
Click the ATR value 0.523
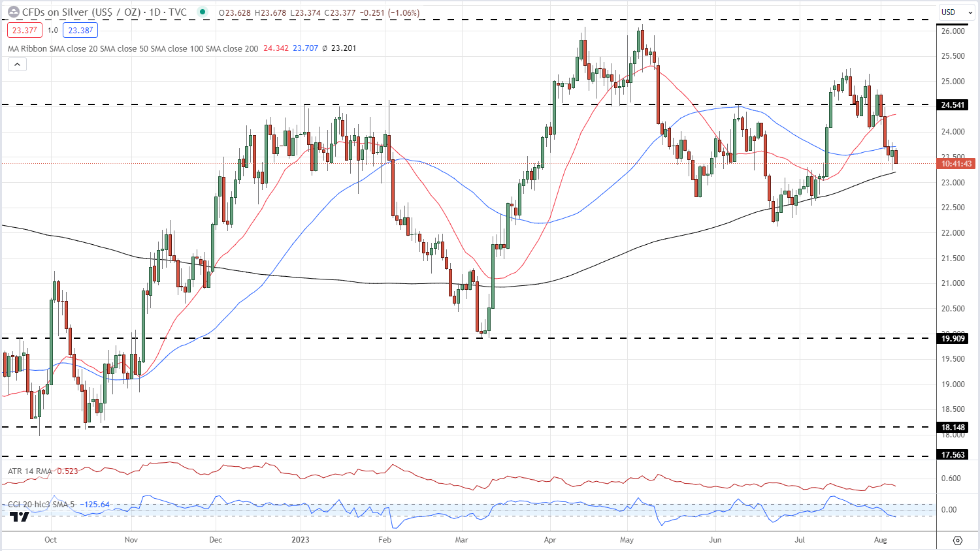pyautogui.click(x=67, y=471)
